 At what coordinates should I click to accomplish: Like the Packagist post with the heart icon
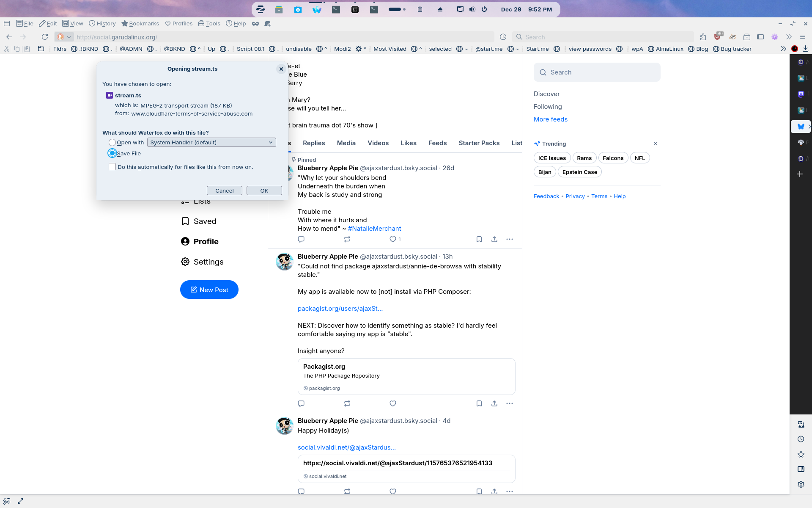pyautogui.click(x=392, y=403)
